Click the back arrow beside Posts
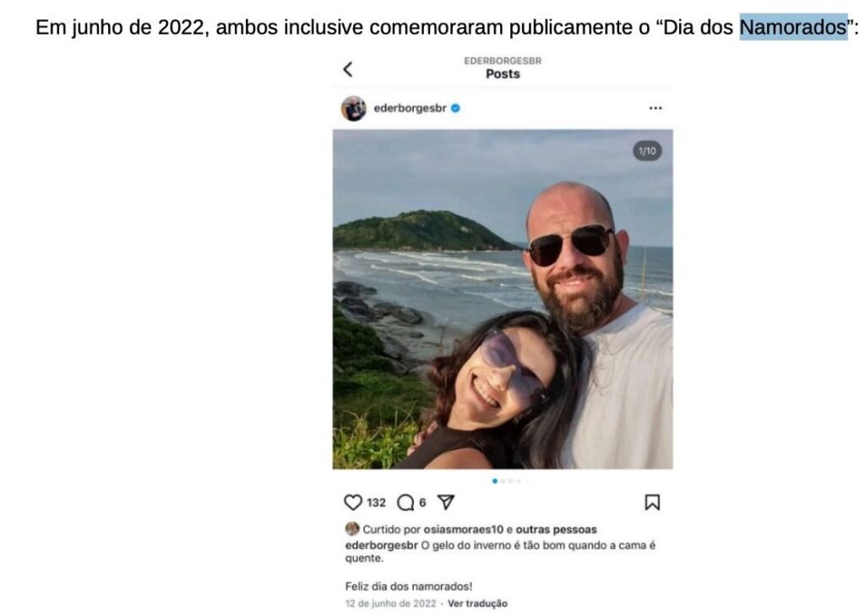 [x=347, y=69]
